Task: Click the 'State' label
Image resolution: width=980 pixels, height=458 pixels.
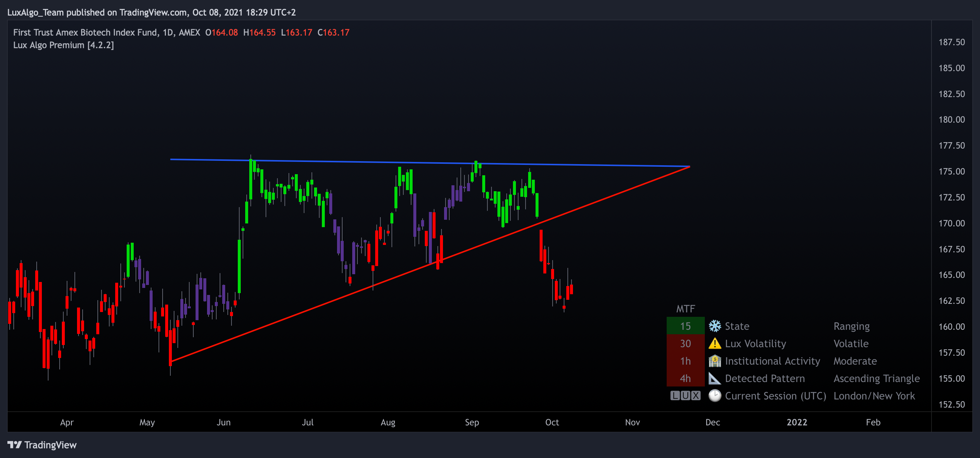Action: 737,326
